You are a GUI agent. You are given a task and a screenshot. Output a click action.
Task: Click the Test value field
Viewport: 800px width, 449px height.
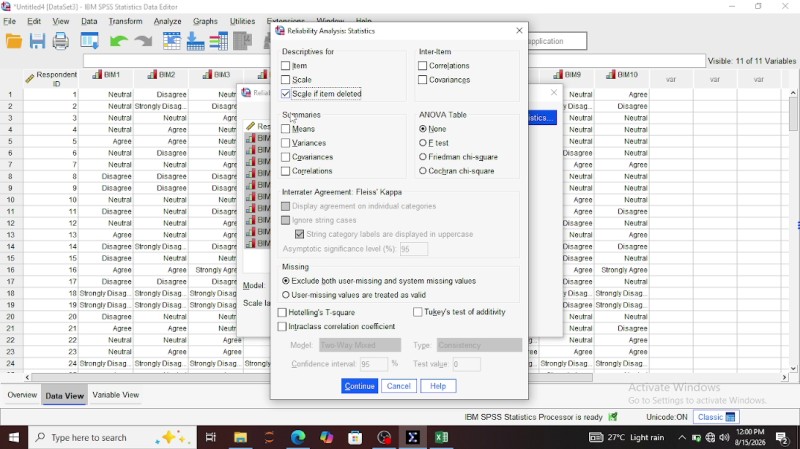(x=466, y=364)
